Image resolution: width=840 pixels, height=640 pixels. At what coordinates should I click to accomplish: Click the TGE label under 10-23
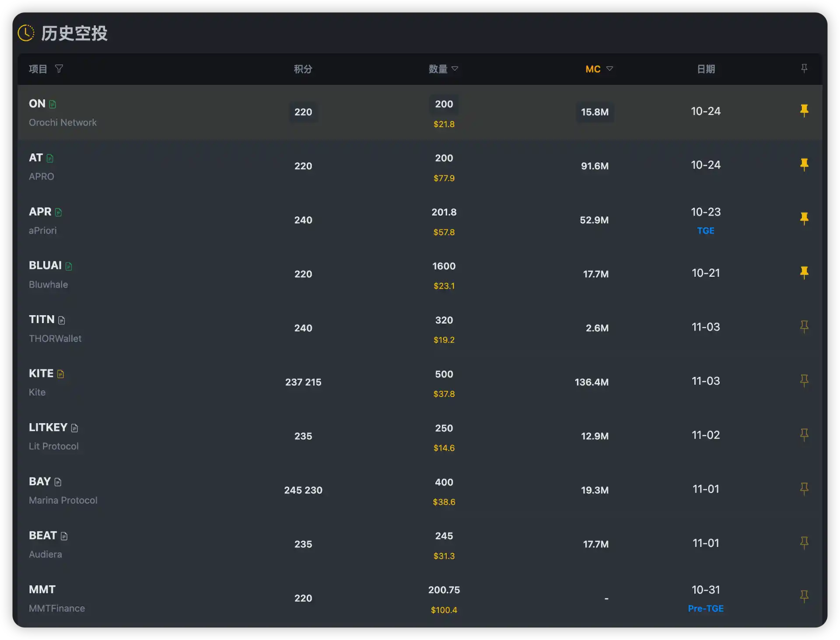(x=705, y=231)
